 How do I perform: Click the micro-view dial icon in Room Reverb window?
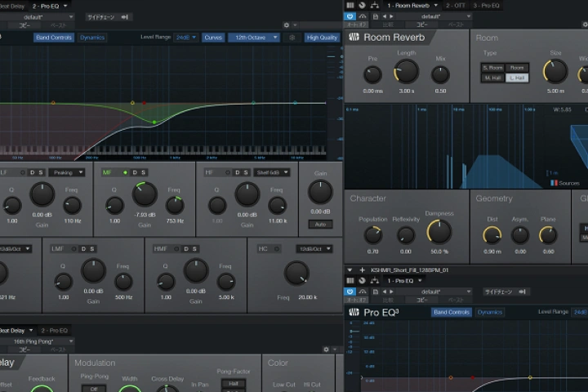pos(363,5)
